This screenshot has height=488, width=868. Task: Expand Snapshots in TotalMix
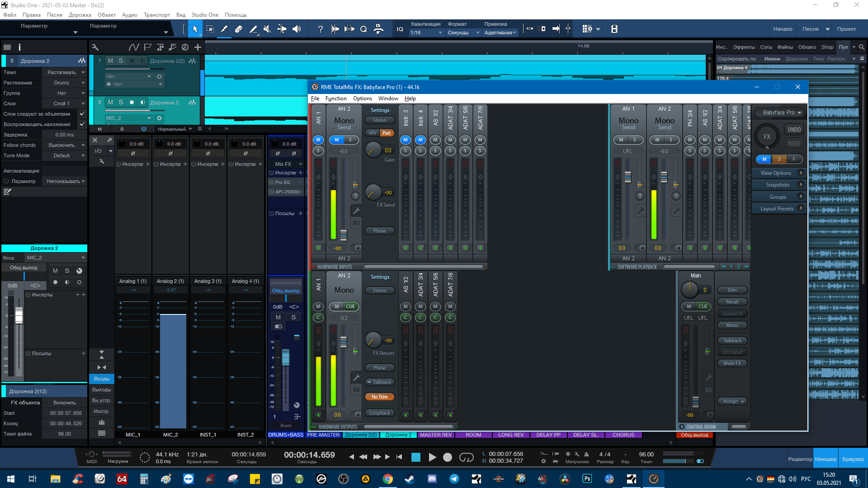[778, 185]
